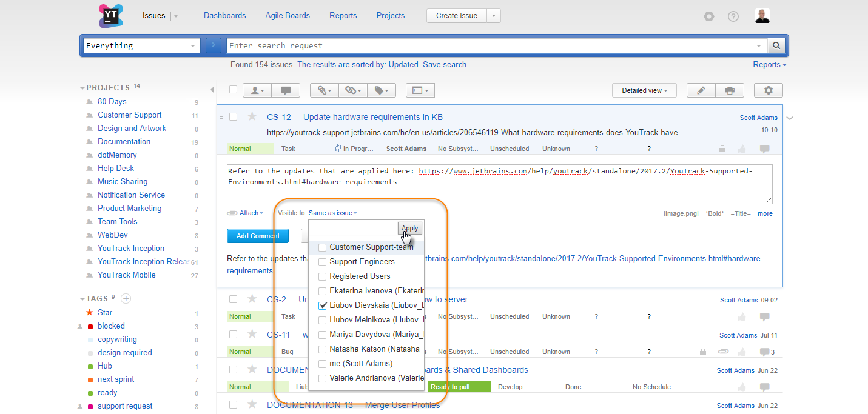Open the help question mark icon
Image resolution: width=868 pixels, height=414 pixels.
pos(733,16)
